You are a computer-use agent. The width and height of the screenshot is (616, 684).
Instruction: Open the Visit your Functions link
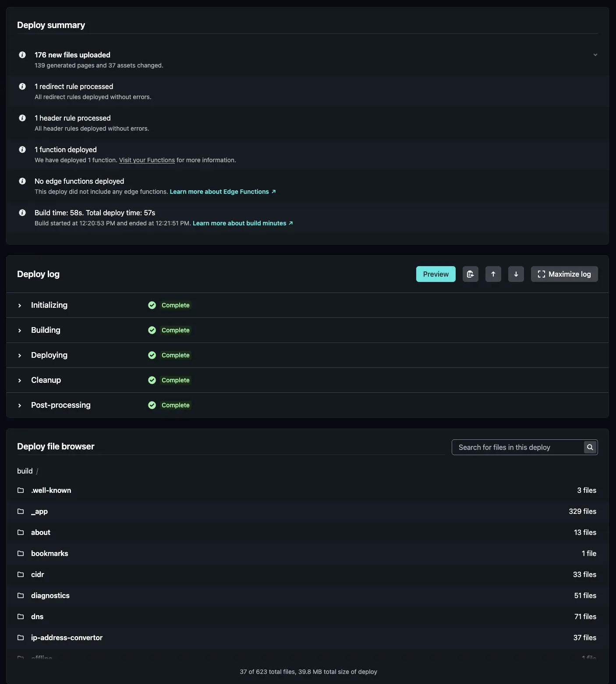(x=147, y=160)
